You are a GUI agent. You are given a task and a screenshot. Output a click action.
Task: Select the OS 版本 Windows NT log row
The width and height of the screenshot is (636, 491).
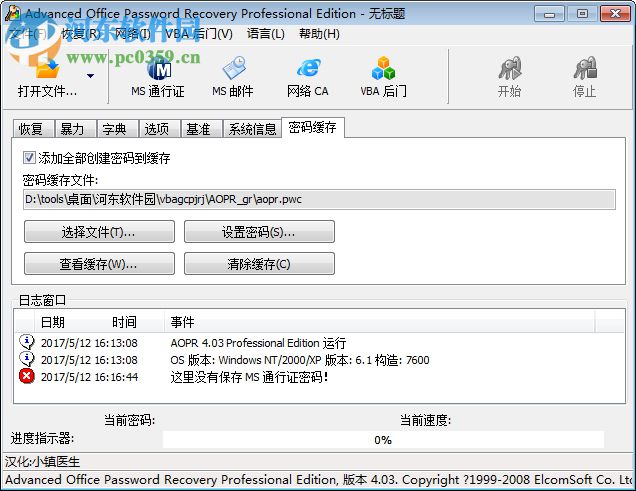tap(320, 360)
